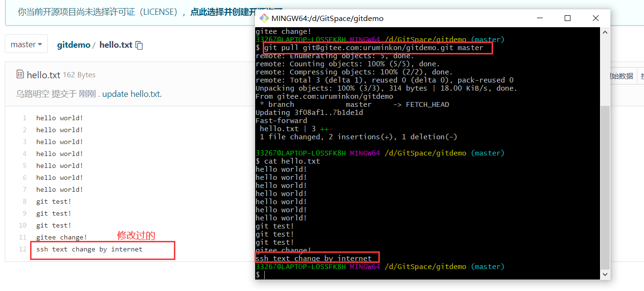Click the 'cat hello.txt' command in the terminal
Viewport: 644px width, 291px height.
point(292,161)
